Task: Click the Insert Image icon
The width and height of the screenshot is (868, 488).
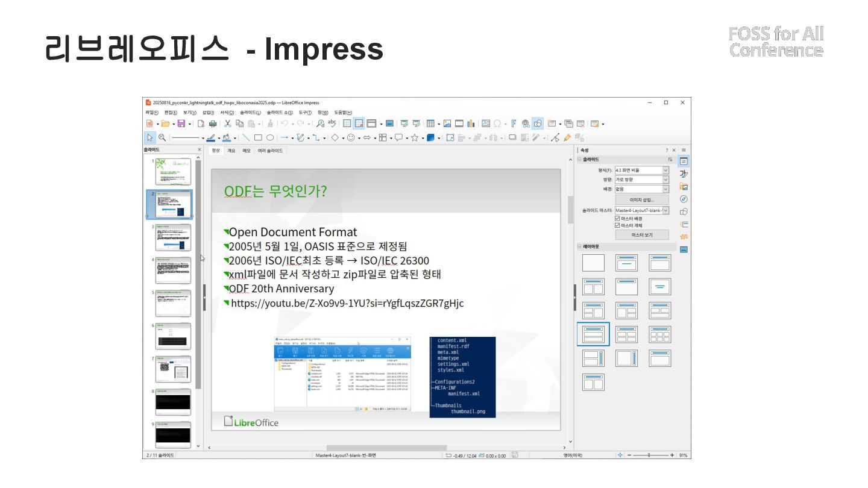Action: click(447, 124)
